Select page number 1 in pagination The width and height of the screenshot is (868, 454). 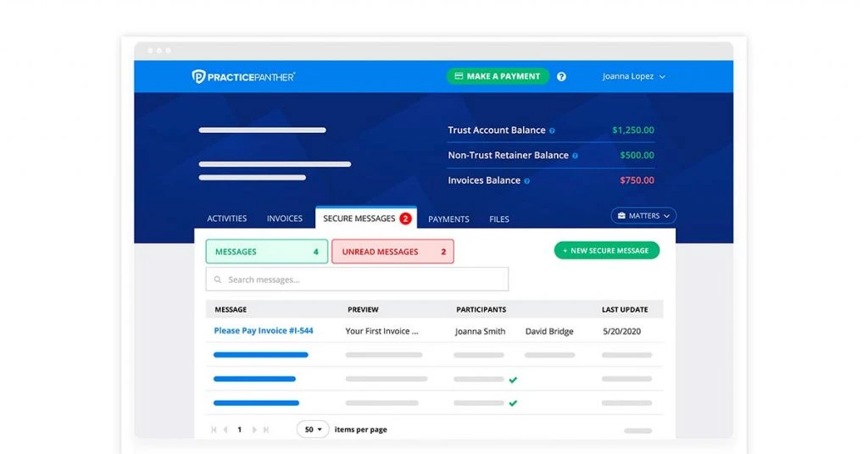[240, 429]
